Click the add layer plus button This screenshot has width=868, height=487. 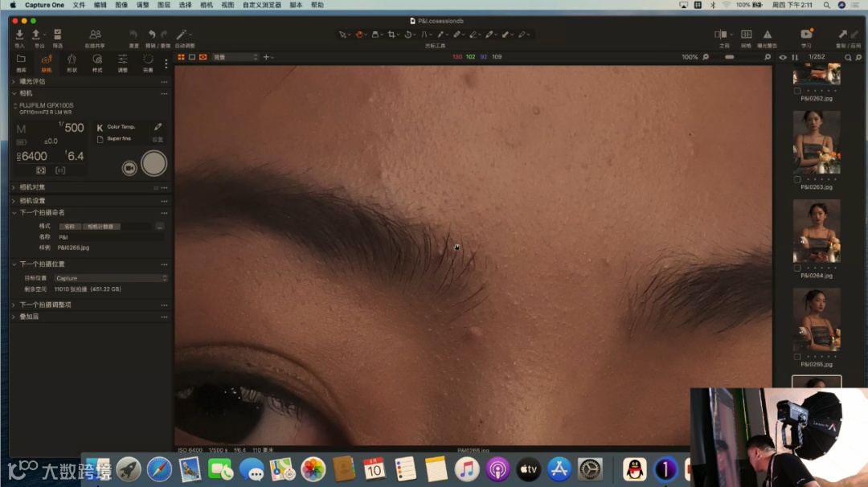pos(266,57)
